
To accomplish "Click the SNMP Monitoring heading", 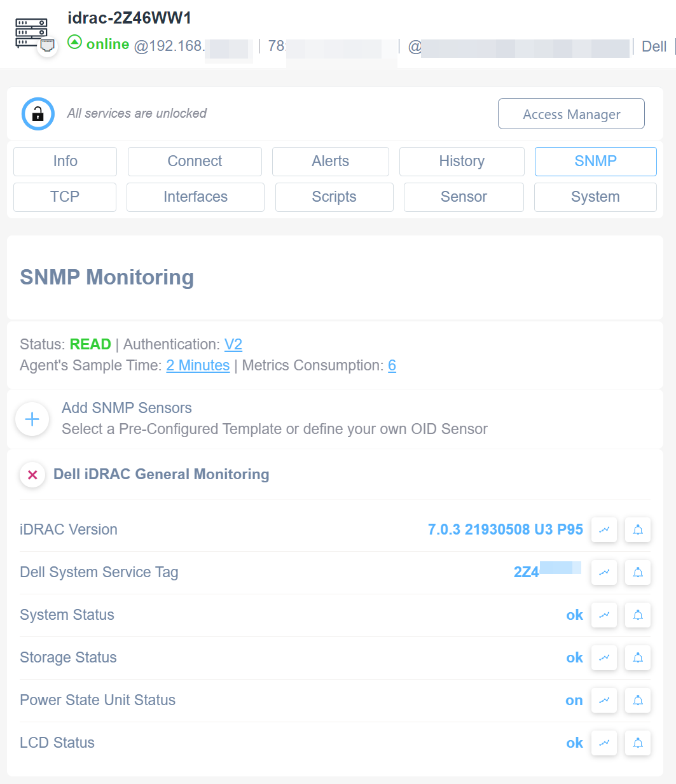I will point(107,277).
